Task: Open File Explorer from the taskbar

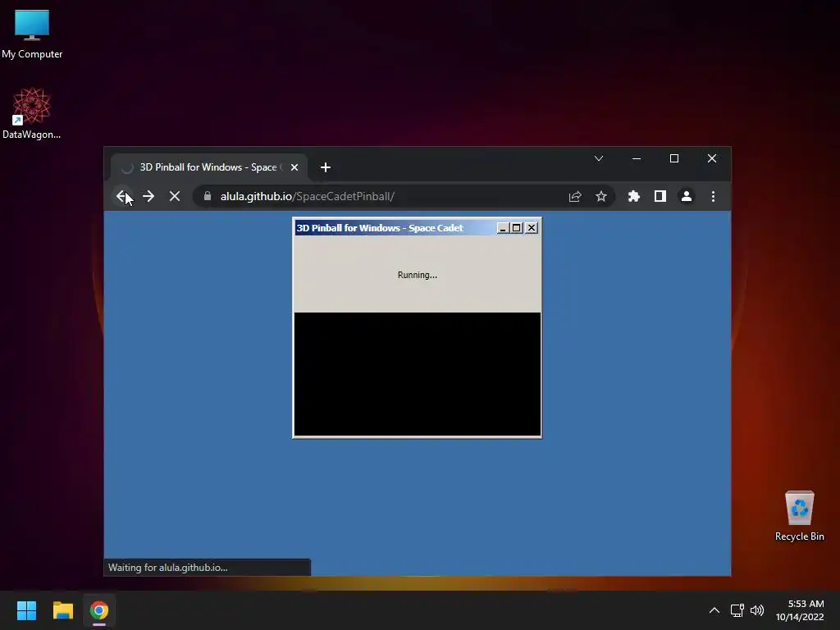Action: [x=62, y=610]
